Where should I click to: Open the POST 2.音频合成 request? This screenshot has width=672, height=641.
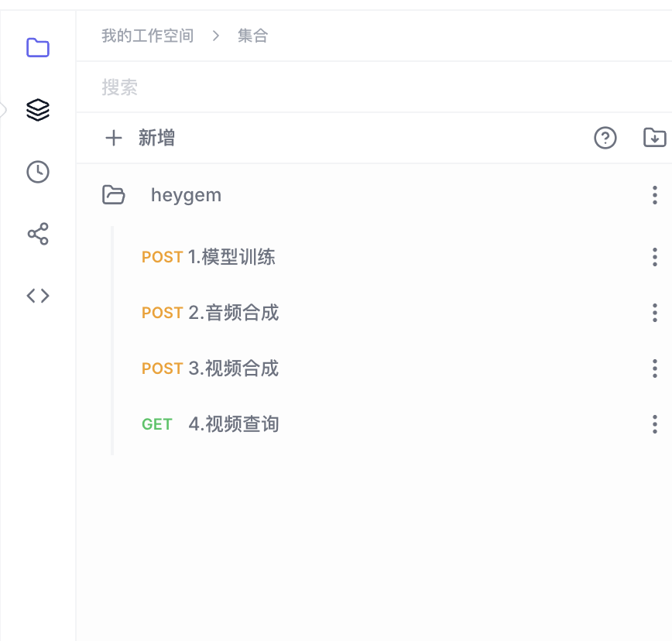click(232, 313)
